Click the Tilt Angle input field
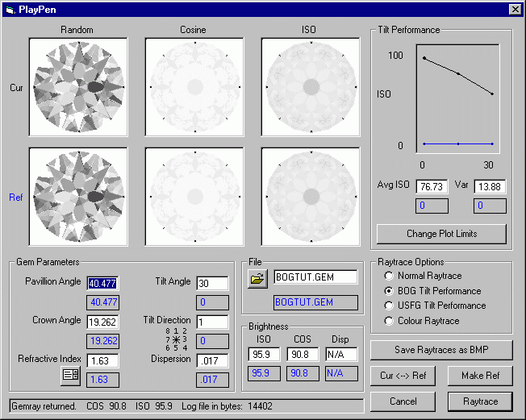Image resolution: width=526 pixels, height=420 pixels. [212, 283]
